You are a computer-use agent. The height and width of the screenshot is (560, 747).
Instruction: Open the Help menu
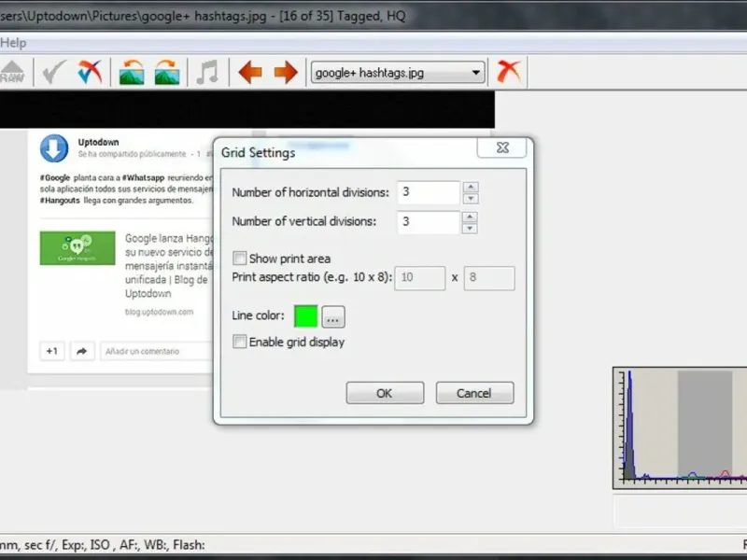13,43
